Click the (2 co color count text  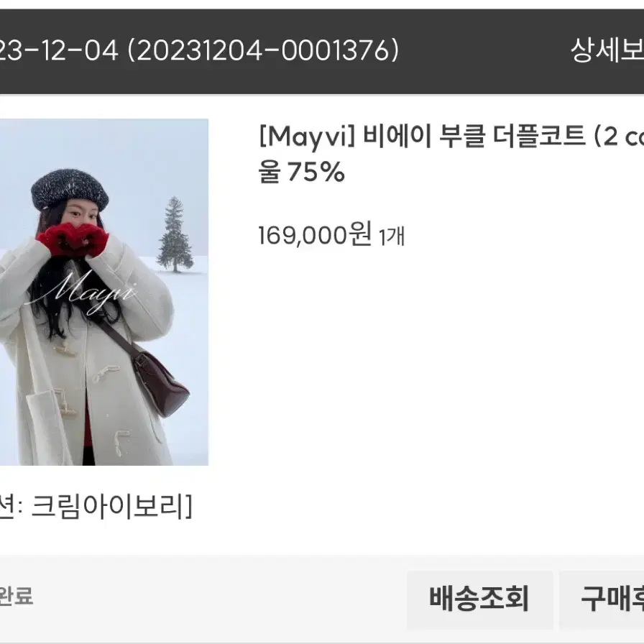(619, 137)
